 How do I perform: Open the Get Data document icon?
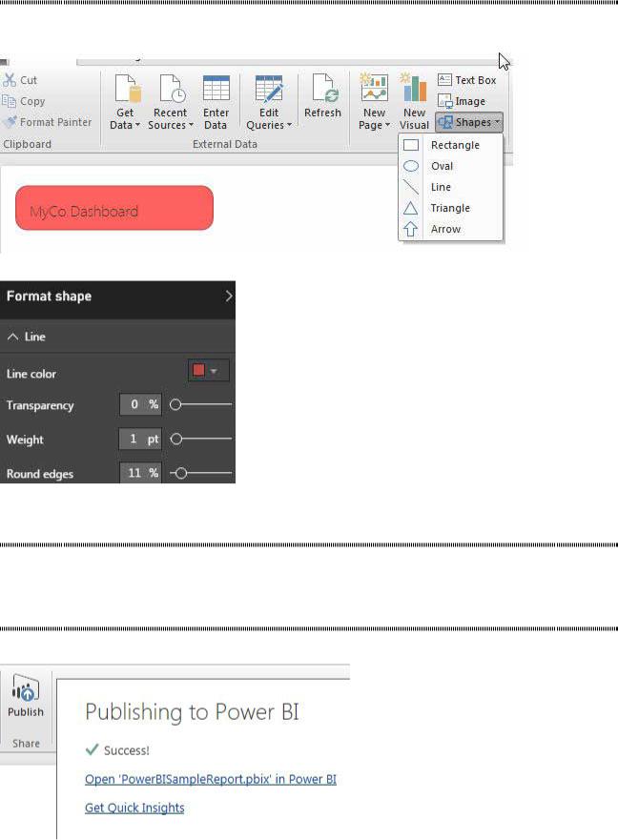point(128,89)
